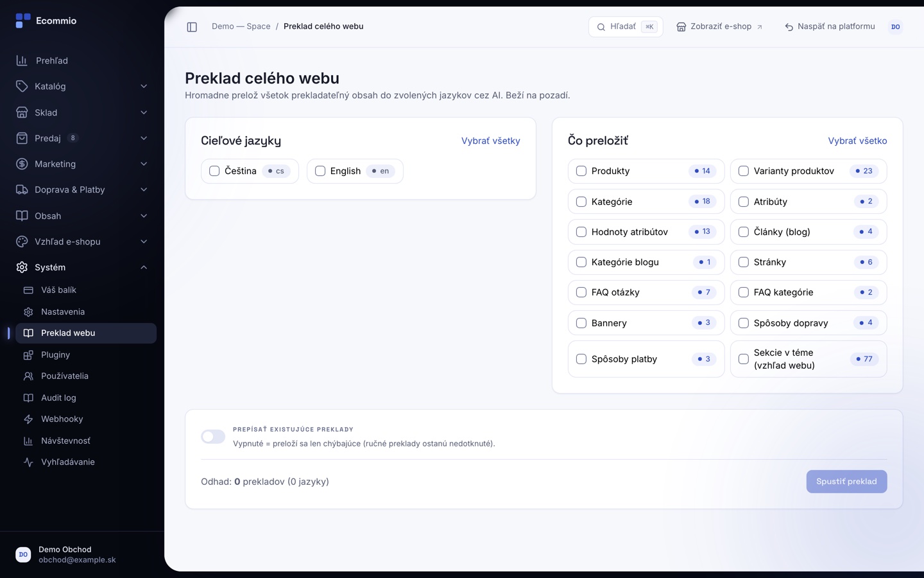Click the Webhooky lightning icon
The height and width of the screenshot is (578, 924).
[x=28, y=419]
